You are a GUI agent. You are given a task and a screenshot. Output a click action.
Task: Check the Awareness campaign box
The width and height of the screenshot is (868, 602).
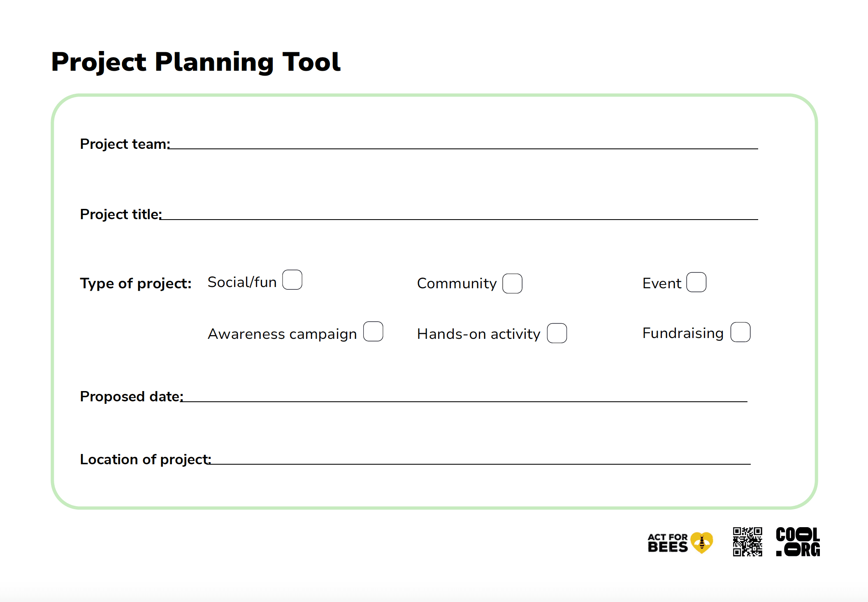(x=373, y=332)
